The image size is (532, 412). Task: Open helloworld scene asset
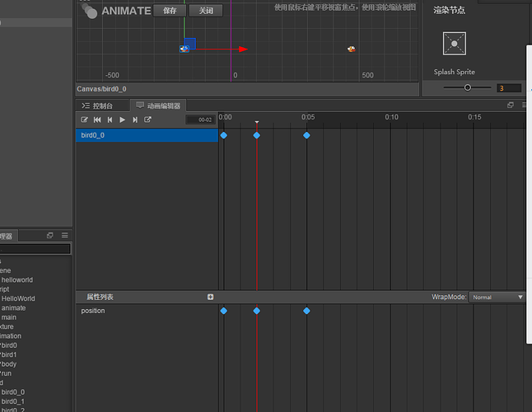tap(17, 280)
